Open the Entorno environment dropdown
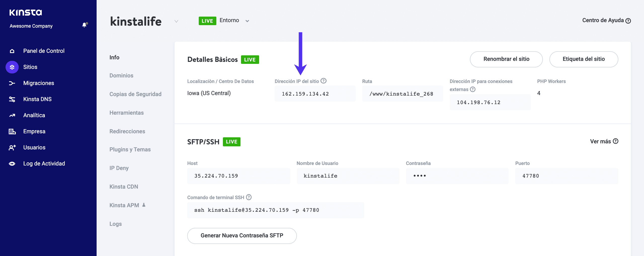The height and width of the screenshot is (256, 644). pos(247,21)
